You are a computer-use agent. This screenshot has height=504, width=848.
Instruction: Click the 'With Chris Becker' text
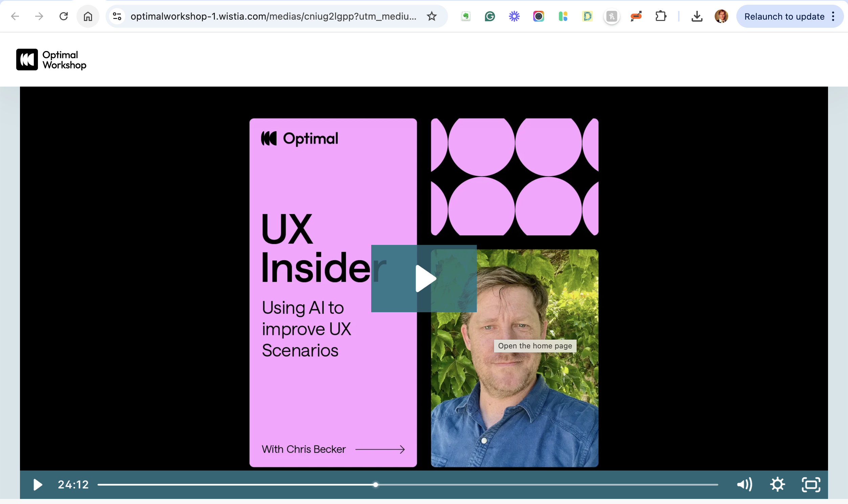[304, 449]
